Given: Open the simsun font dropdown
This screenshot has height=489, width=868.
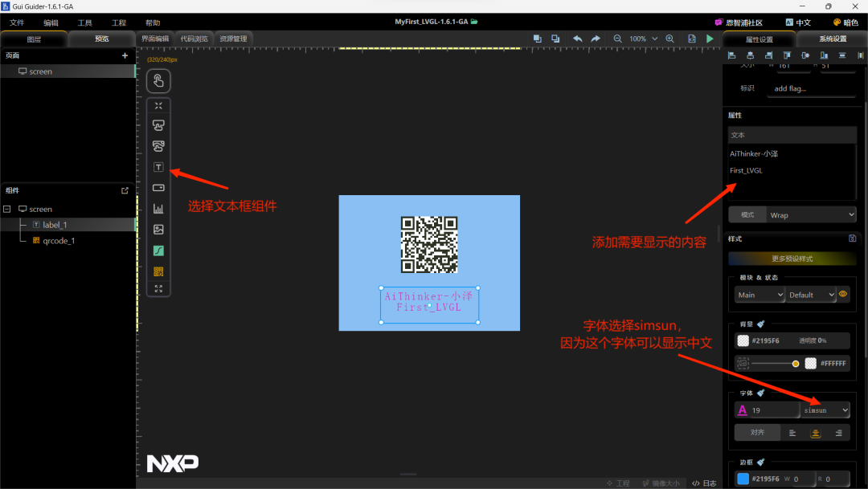Looking at the screenshot, I should [x=825, y=410].
